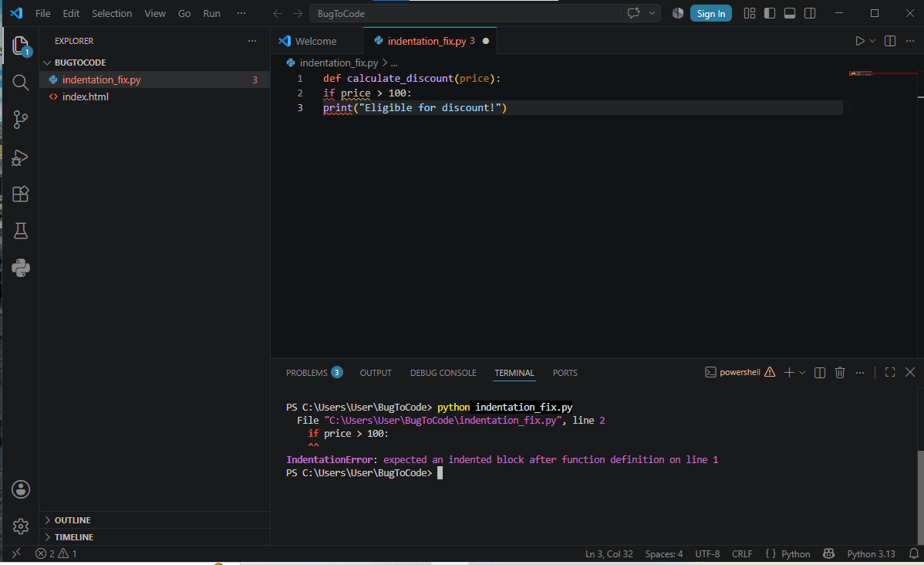Kill terminal with trash icon
924x565 pixels.
click(x=840, y=373)
